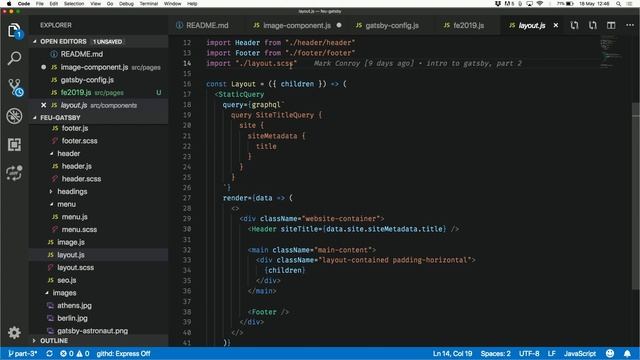Open the Apple menu

click(x=9, y=4)
